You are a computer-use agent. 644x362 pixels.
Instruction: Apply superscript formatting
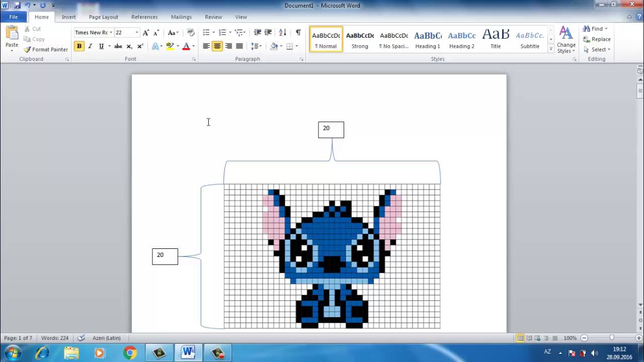tap(140, 46)
